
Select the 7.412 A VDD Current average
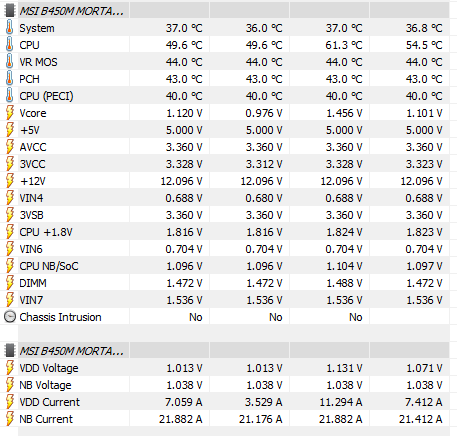[x=424, y=402]
